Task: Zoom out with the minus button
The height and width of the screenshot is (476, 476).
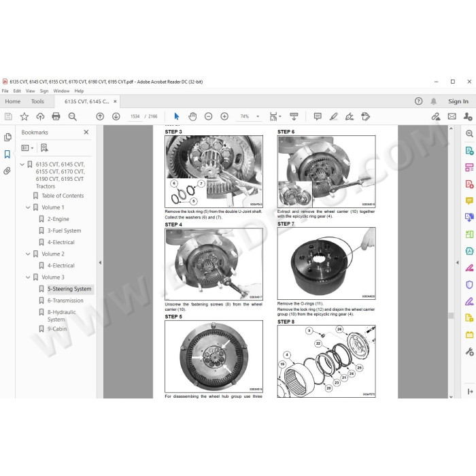Action: coord(208,116)
